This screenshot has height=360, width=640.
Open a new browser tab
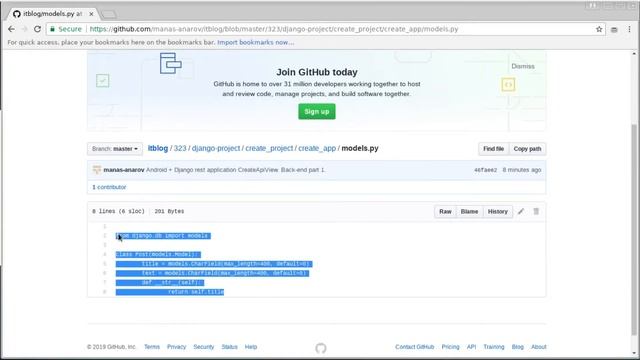click(x=109, y=15)
